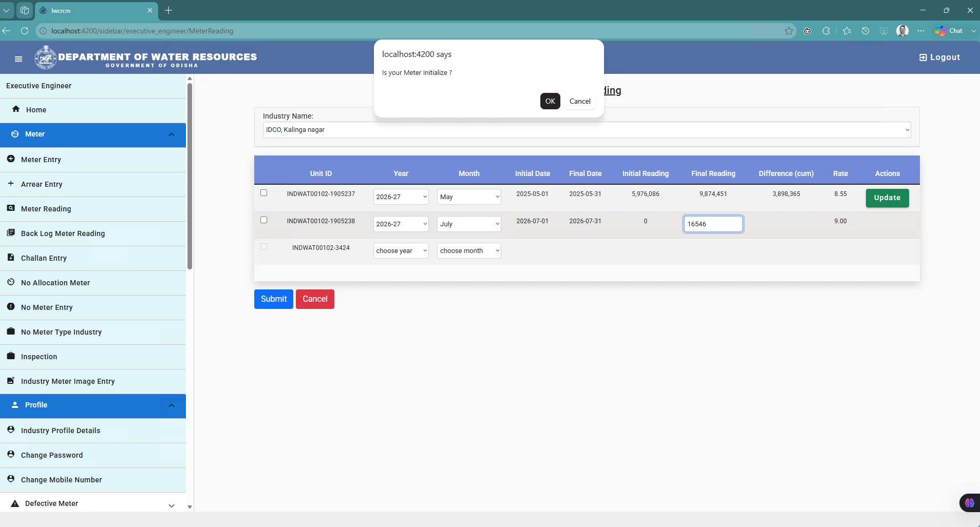Collapse the Profile sidebar section chevron

tap(172, 405)
